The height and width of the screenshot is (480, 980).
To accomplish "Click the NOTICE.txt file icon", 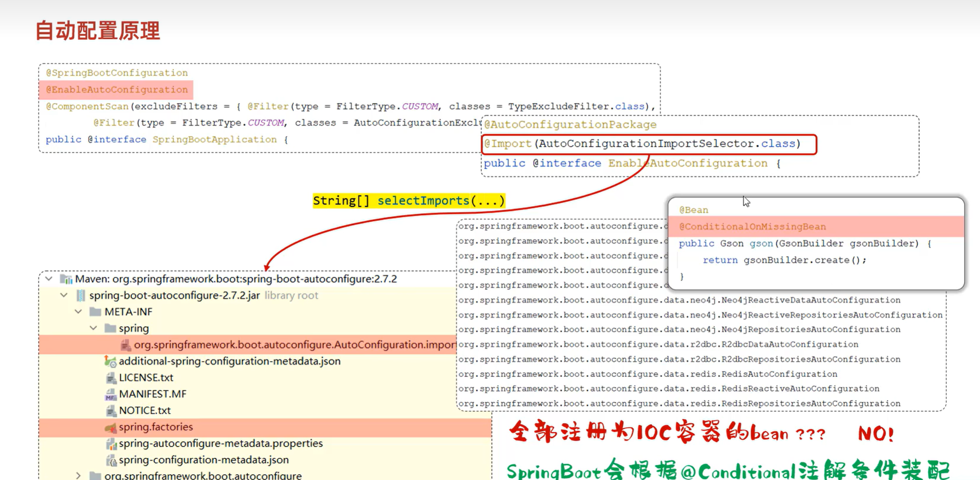I will 110,410.
